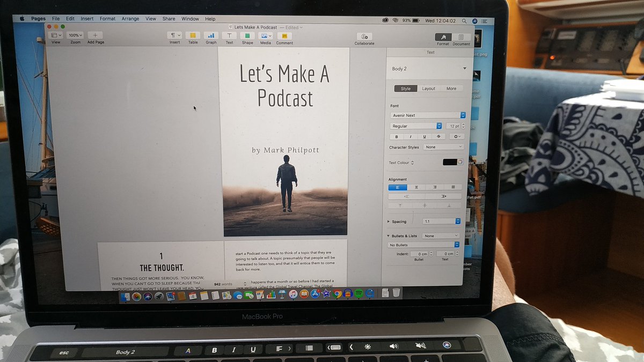The image size is (644, 362).
Task: Add a Text box from the toolbar
Action: (x=229, y=35)
